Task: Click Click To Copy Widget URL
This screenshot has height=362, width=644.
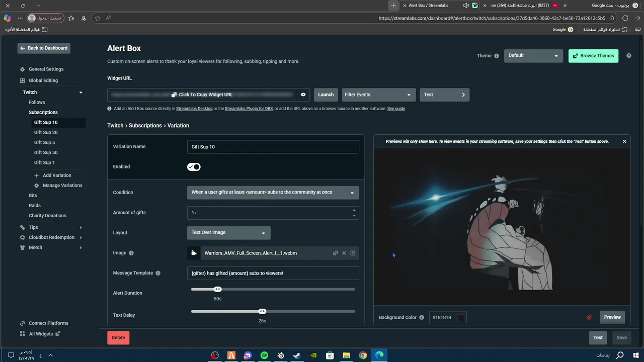Action: pyautogui.click(x=206, y=95)
